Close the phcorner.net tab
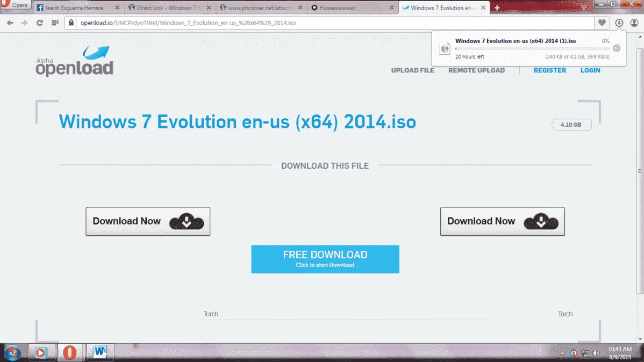644x362 pixels. 300,8
